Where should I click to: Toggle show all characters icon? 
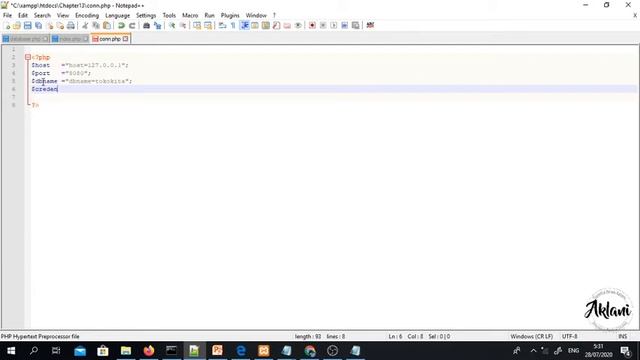click(x=233, y=26)
